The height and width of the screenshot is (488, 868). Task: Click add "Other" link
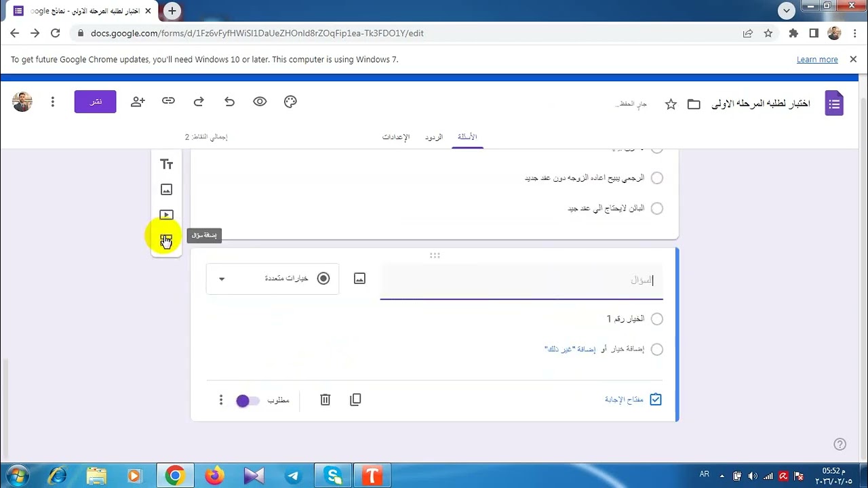pyautogui.click(x=570, y=350)
